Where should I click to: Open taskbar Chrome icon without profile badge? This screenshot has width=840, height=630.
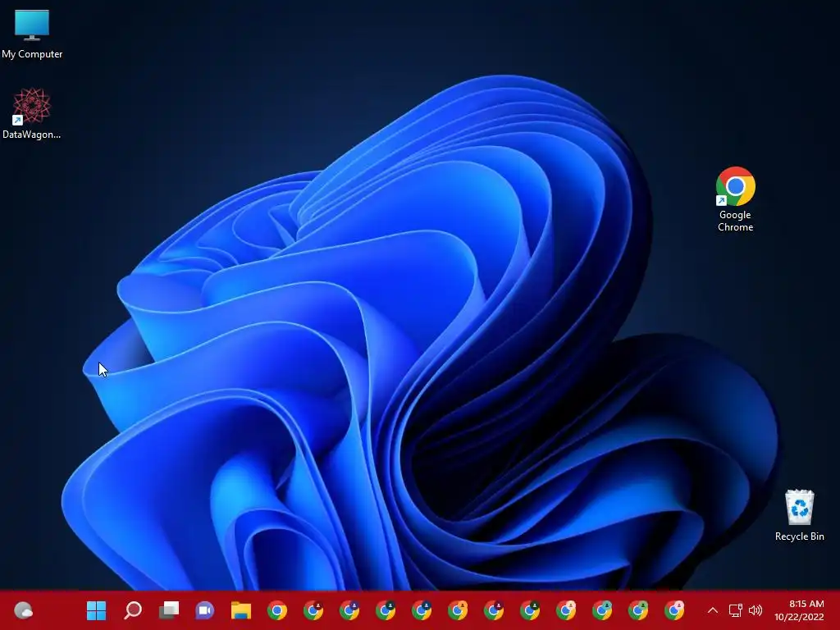pos(277,610)
